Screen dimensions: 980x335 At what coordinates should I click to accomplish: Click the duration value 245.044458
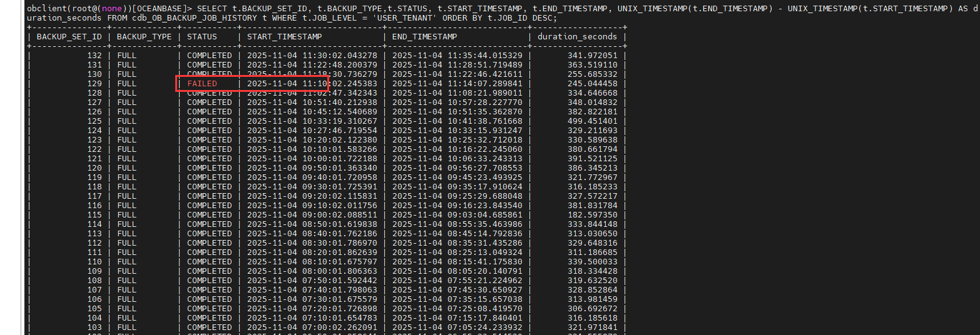click(591, 84)
